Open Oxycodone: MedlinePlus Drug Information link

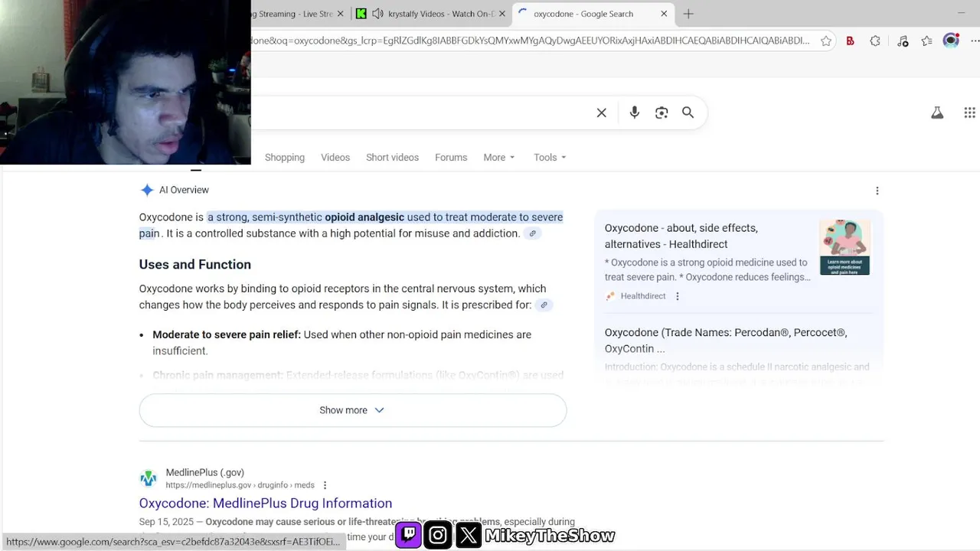pos(266,504)
